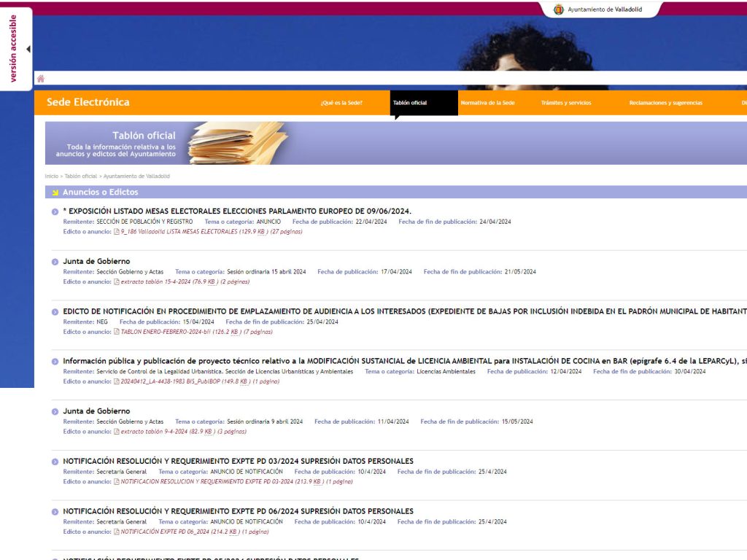Viewport: 747px width, 560px height.
Task: Click PDF icon for Lista Mesas Electorales
Action: coord(117,232)
